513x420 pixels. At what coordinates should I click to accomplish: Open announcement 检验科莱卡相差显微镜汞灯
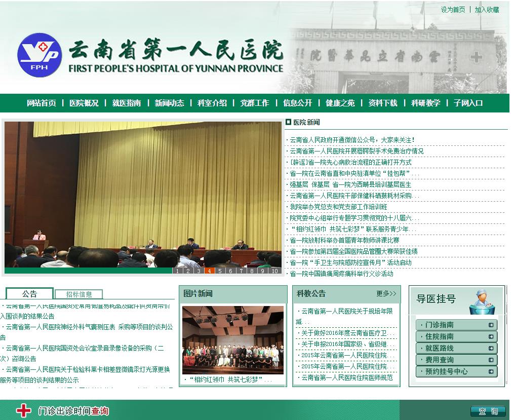86,374
